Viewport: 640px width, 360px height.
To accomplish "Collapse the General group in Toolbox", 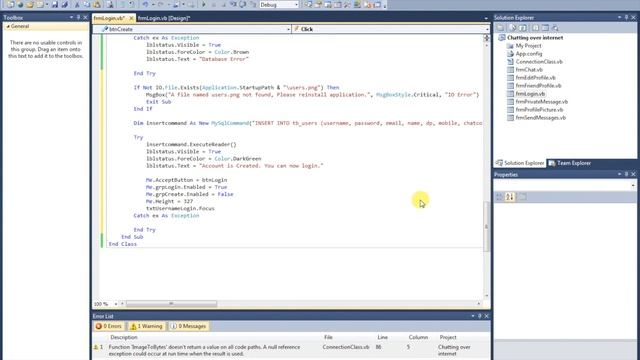I will point(7,26).
